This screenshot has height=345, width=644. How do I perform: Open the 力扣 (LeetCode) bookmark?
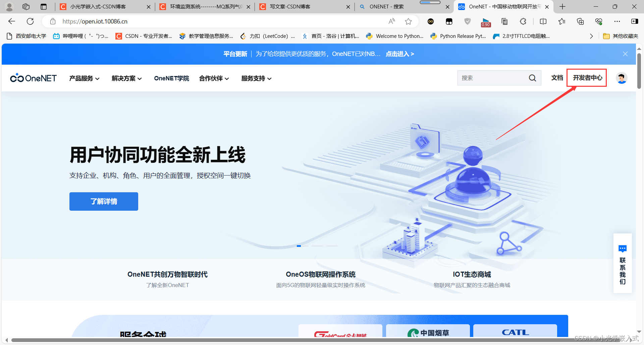(268, 36)
